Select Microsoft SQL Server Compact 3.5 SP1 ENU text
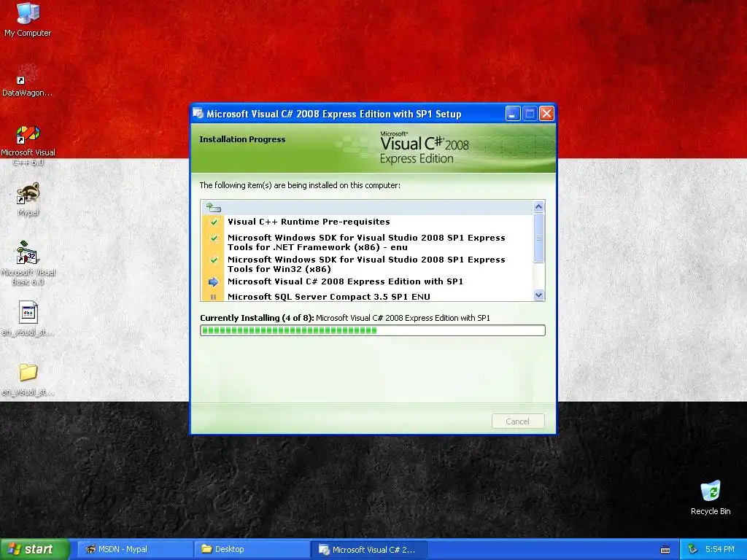The width and height of the screenshot is (747, 560). coord(329,297)
